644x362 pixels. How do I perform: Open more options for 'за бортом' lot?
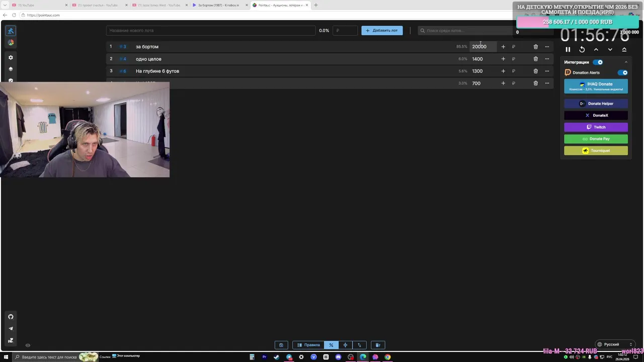point(547,47)
